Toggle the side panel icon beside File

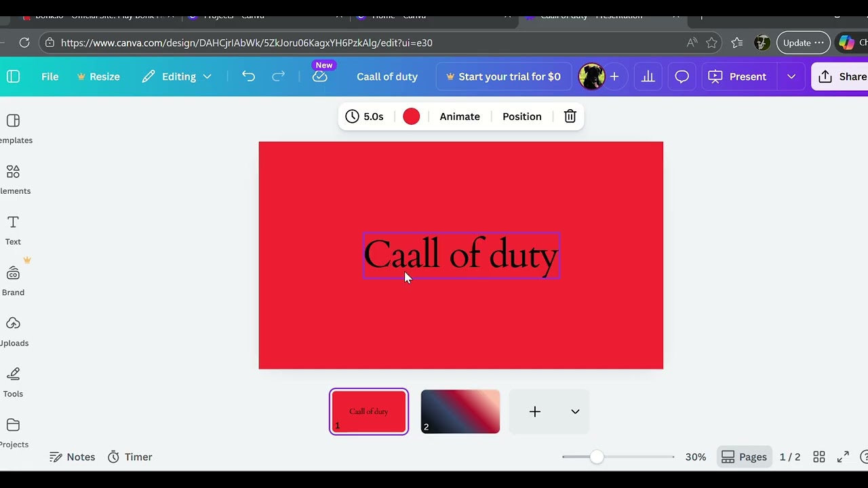tap(14, 77)
